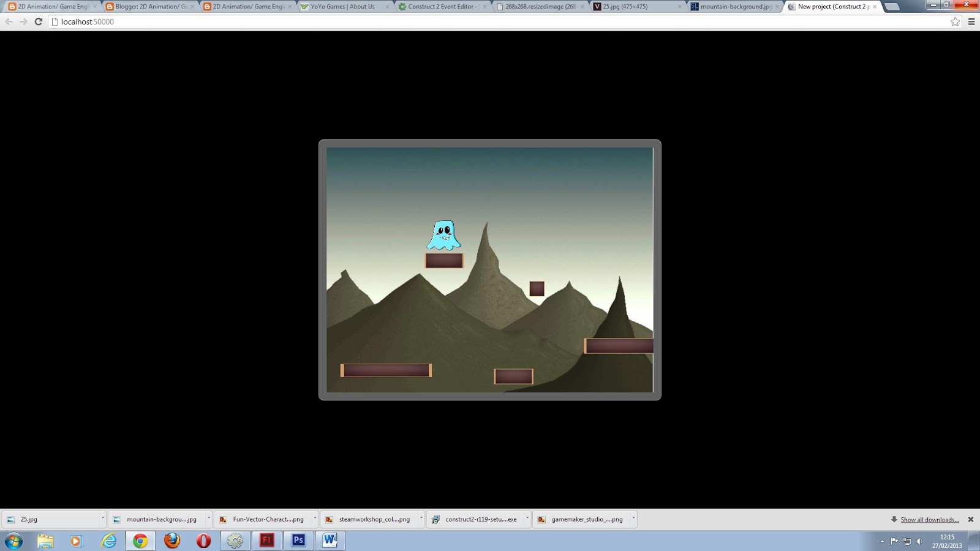Image resolution: width=980 pixels, height=551 pixels.
Task: Click the Show all downloads link
Action: pos(930,519)
